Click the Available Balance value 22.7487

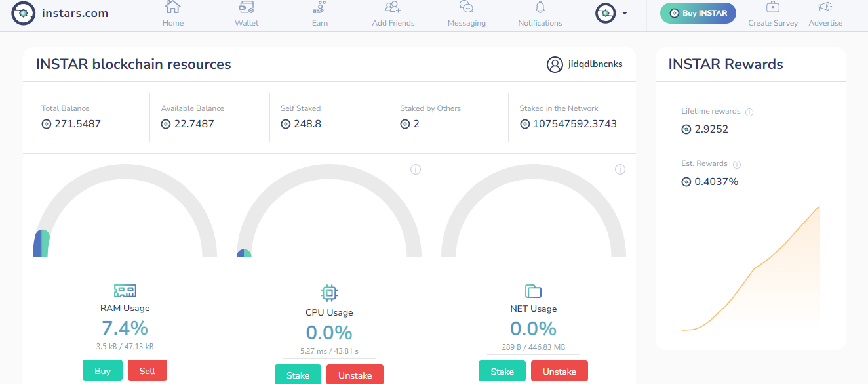(x=194, y=124)
